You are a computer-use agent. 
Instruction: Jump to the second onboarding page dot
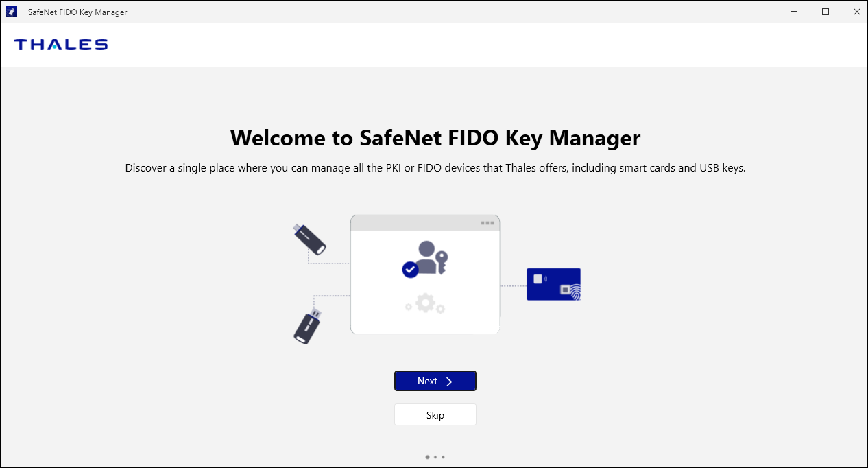(x=436, y=456)
